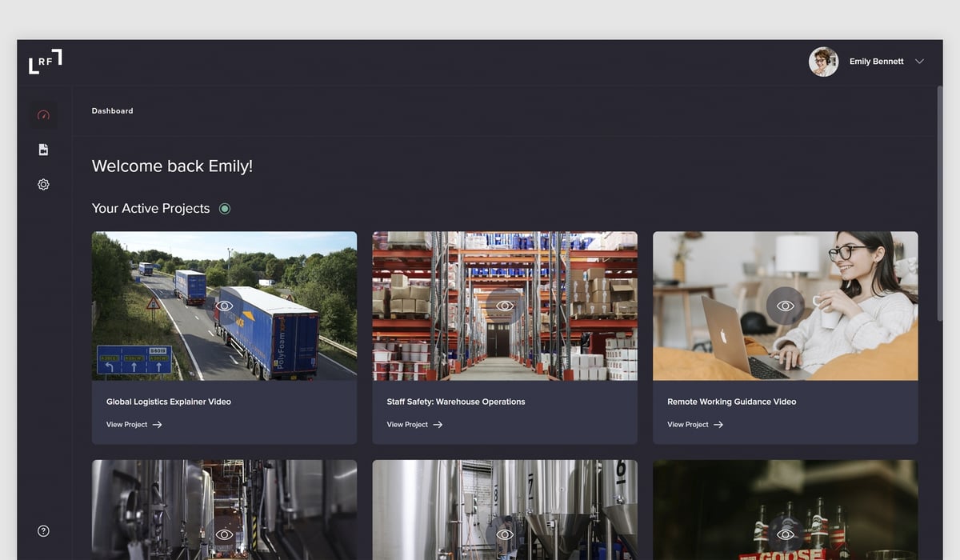The width and height of the screenshot is (960, 560).
Task: Click the title "Staff Safety: Warehouse Operations"
Action: coord(456,402)
